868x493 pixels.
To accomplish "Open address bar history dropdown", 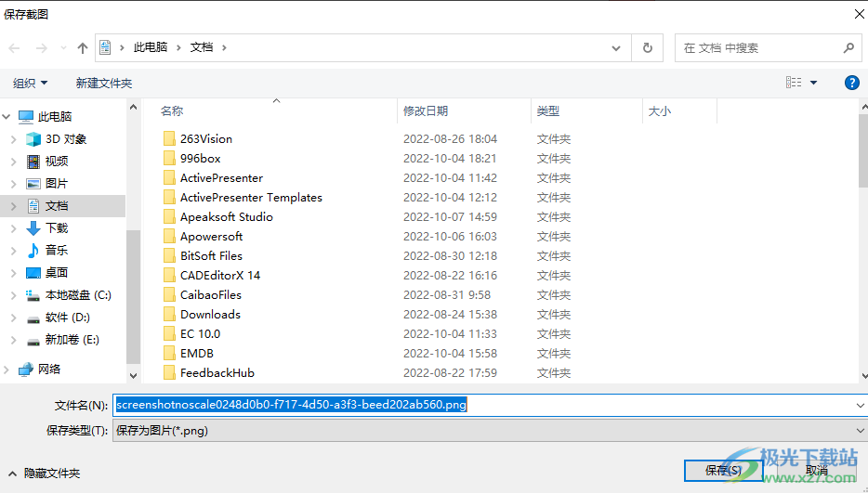I will pos(615,48).
